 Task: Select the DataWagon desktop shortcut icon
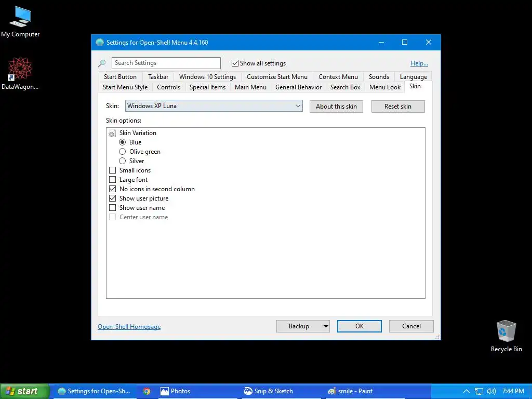pyautogui.click(x=20, y=74)
